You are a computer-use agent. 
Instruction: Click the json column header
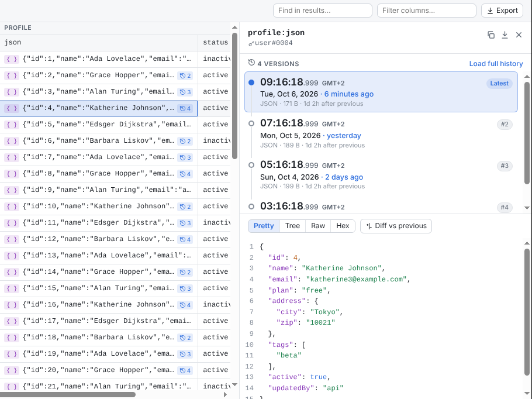(99, 43)
